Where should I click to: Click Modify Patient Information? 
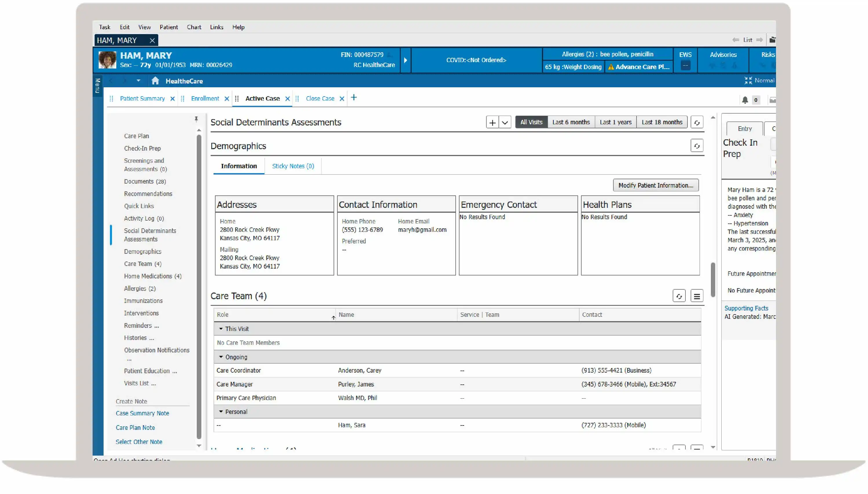click(656, 185)
